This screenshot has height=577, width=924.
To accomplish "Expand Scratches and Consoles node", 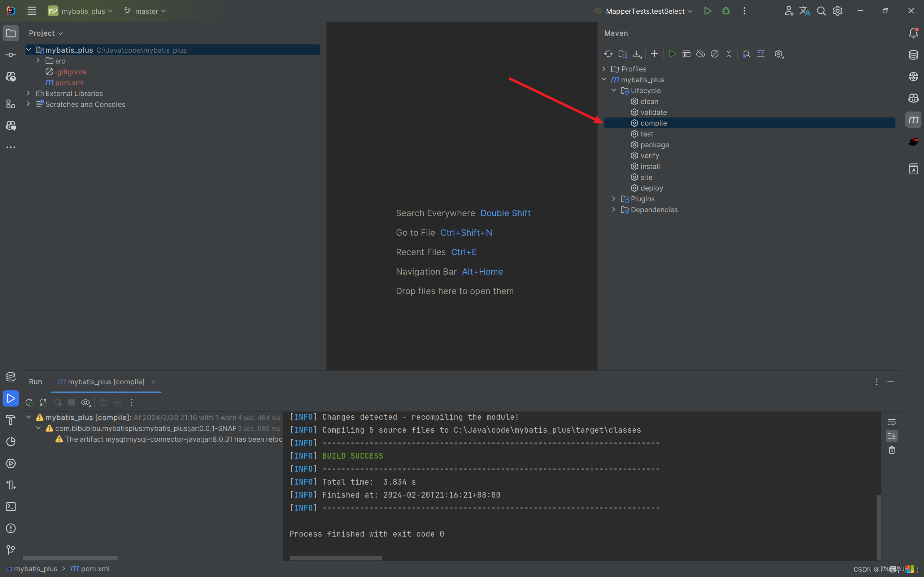I will (x=28, y=104).
